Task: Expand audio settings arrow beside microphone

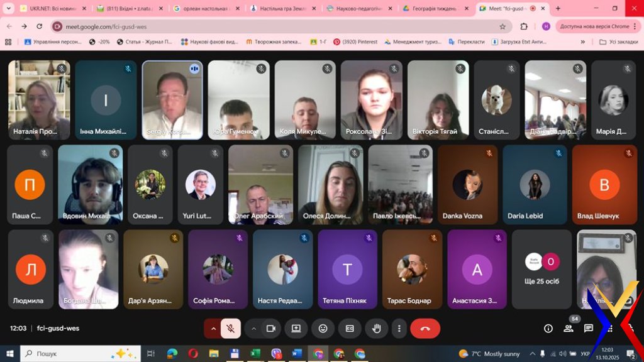Action: (x=214, y=328)
